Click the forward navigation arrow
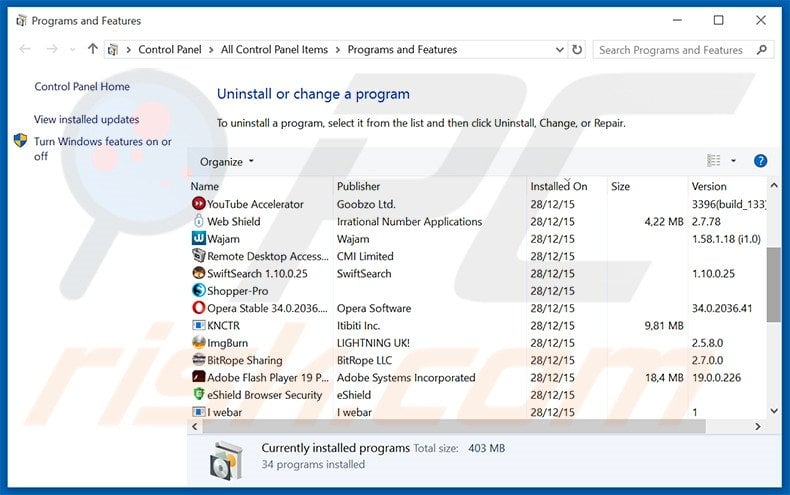Viewport: 790px width, 495px height. point(51,49)
